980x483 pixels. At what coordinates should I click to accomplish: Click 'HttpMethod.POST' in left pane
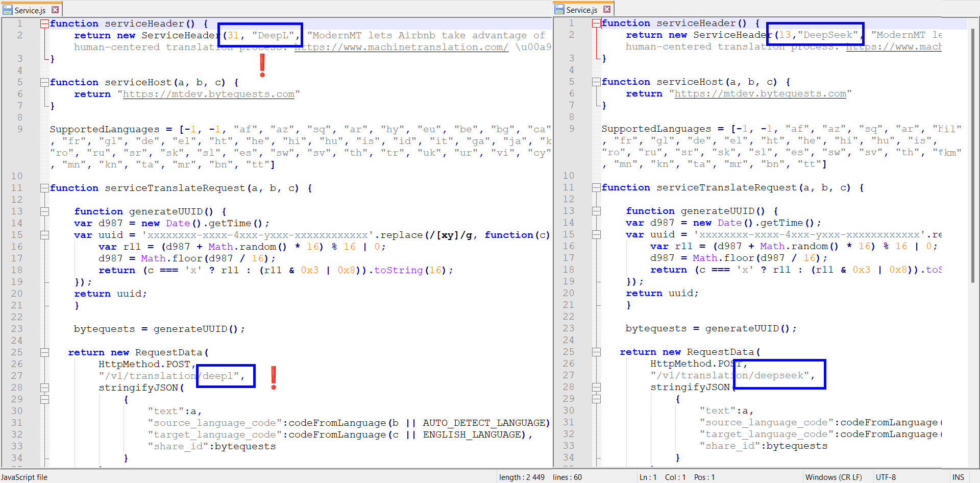click(144, 364)
